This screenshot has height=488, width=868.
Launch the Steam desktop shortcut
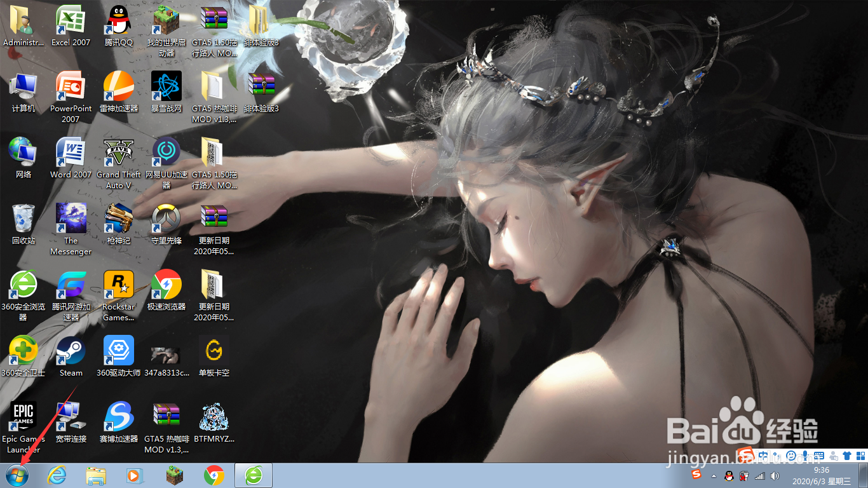click(71, 350)
